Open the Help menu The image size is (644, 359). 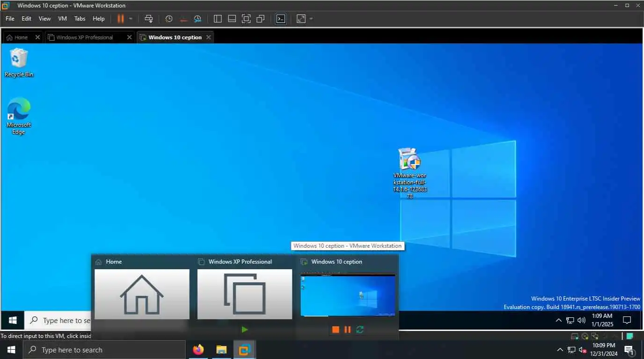99,19
